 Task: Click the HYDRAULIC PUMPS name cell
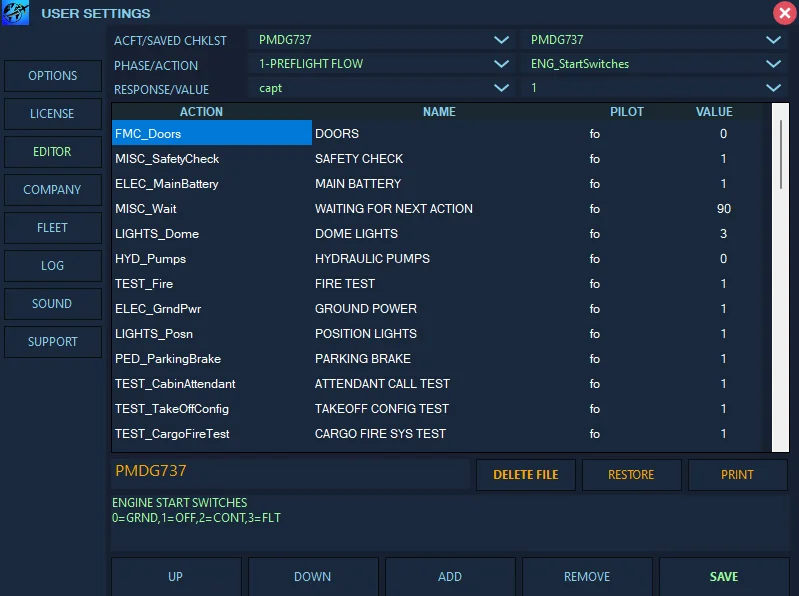tap(372, 258)
